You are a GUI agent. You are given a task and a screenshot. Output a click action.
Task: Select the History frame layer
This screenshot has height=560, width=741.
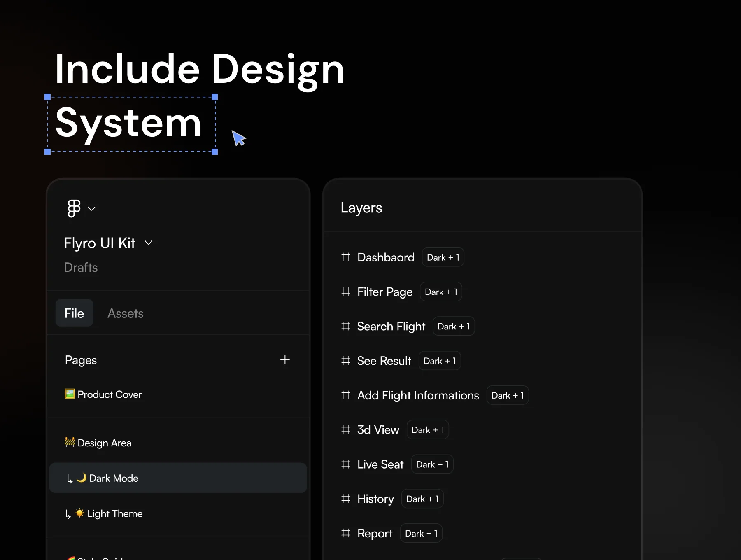click(x=375, y=499)
